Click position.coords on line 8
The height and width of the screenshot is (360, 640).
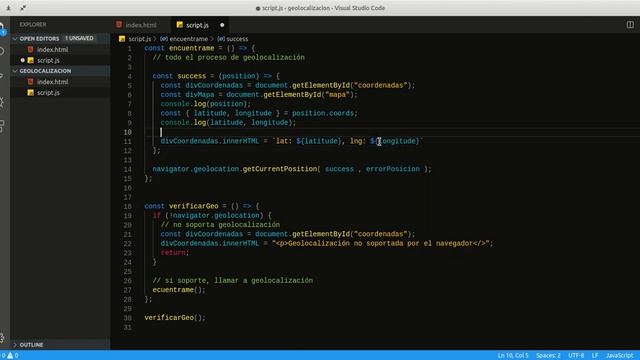[324, 113]
